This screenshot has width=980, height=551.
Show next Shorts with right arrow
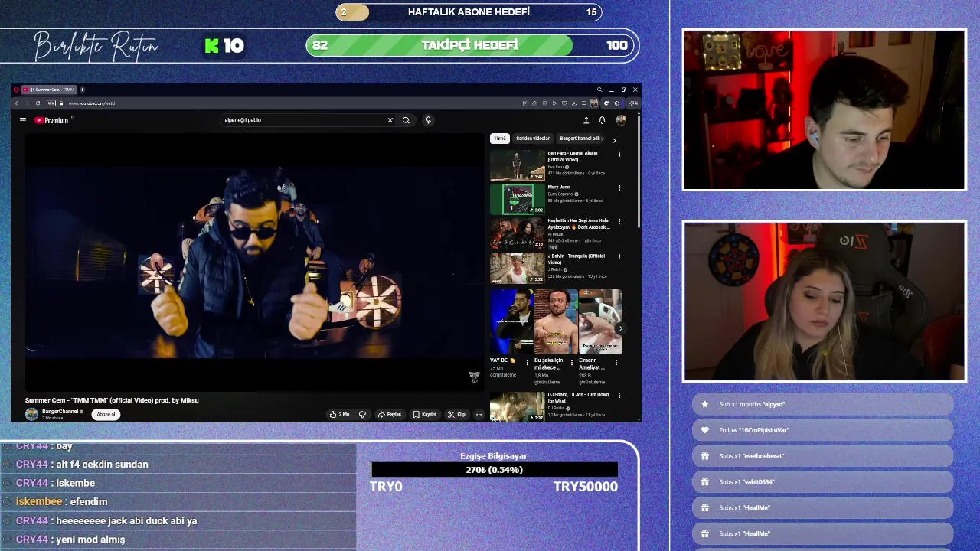pyautogui.click(x=620, y=328)
